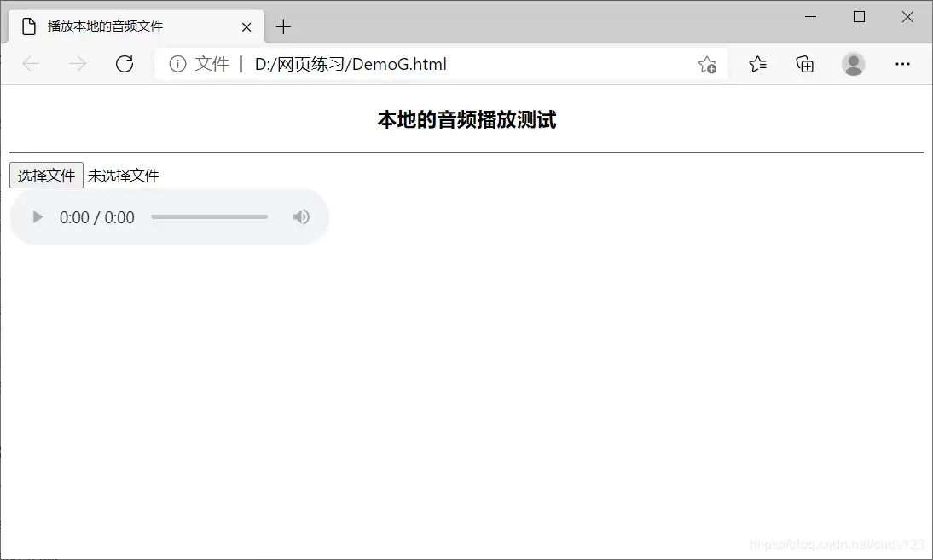Image resolution: width=933 pixels, height=560 pixels.
Task: Reload the DemoG.html page
Action: tap(125, 63)
